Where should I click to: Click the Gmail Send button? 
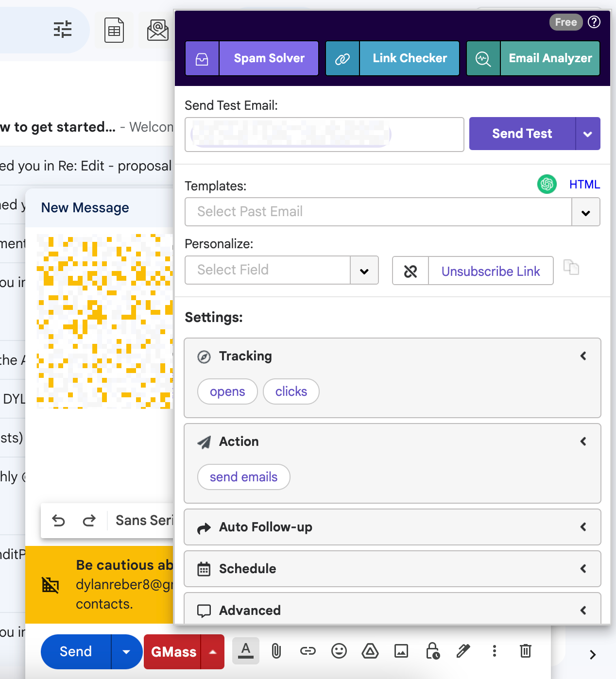pyautogui.click(x=76, y=652)
